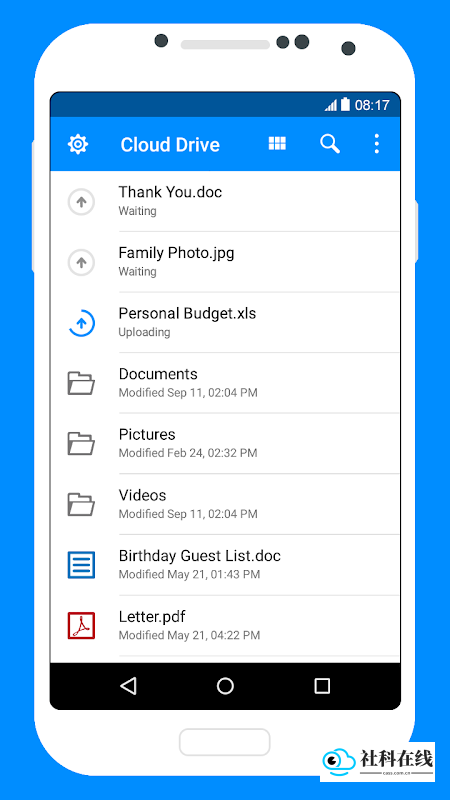Tap the Thank You.doc waiting upload icon
The height and width of the screenshot is (800, 450).
[x=81, y=202]
